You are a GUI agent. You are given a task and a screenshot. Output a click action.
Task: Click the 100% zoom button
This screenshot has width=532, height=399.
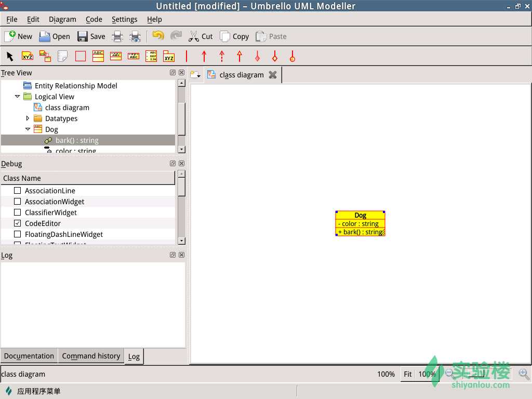[427, 374]
